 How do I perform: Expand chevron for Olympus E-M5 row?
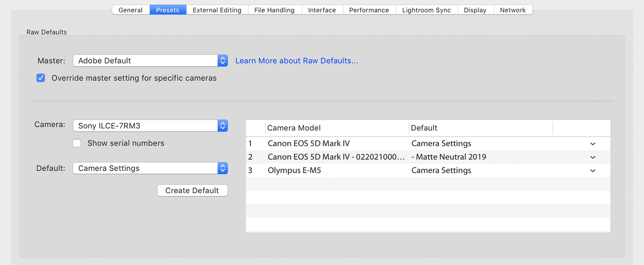click(x=592, y=171)
